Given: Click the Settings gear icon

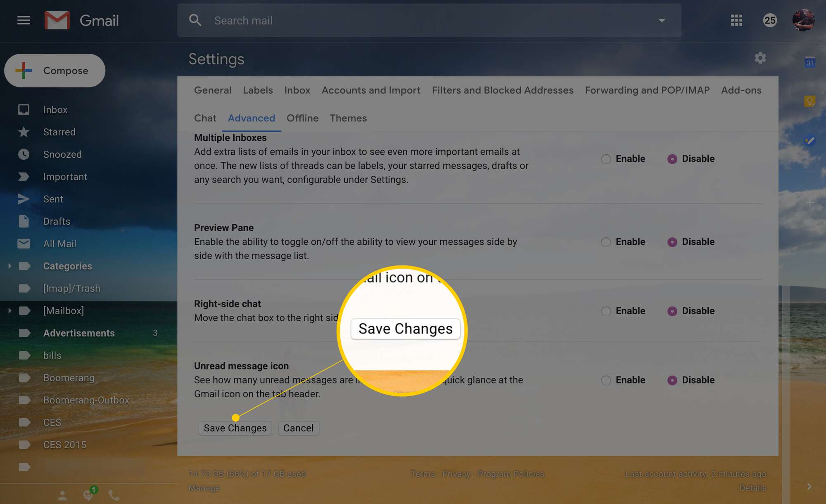Looking at the screenshot, I should click(x=760, y=58).
